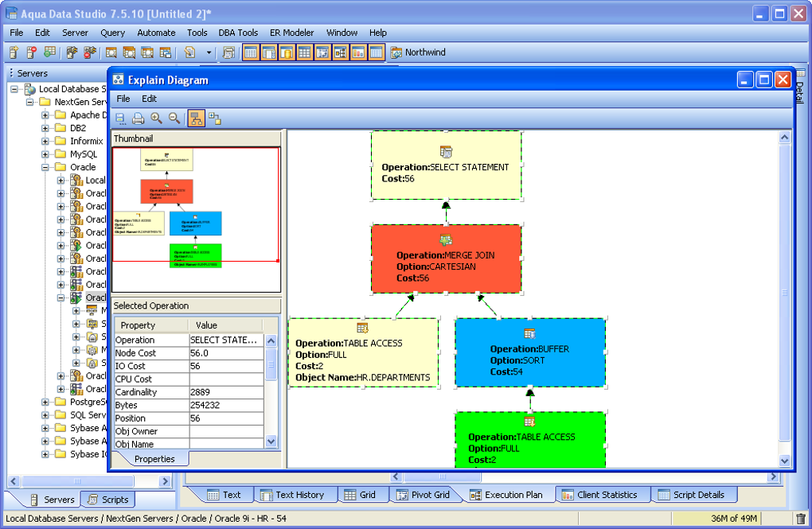The image size is (812, 529).
Task: Switch to the Scripts tab
Action: (x=107, y=500)
